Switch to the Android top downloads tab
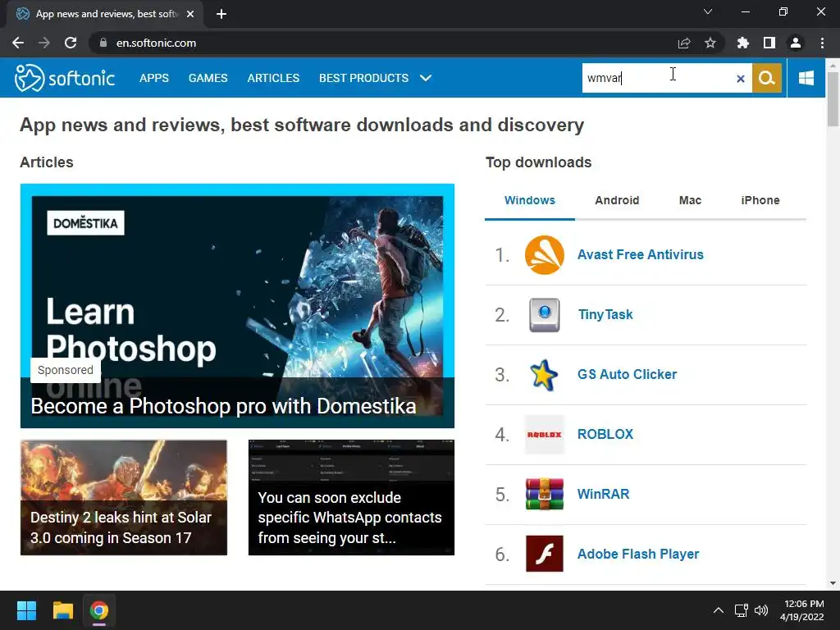Image resolution: width=840 pixels, height=630 pixels. pos(617,200)
